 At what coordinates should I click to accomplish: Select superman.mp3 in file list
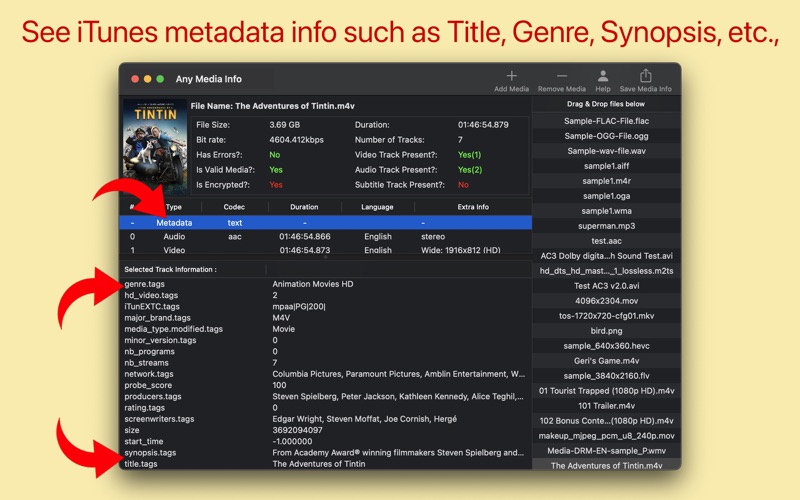click(606, 226)
